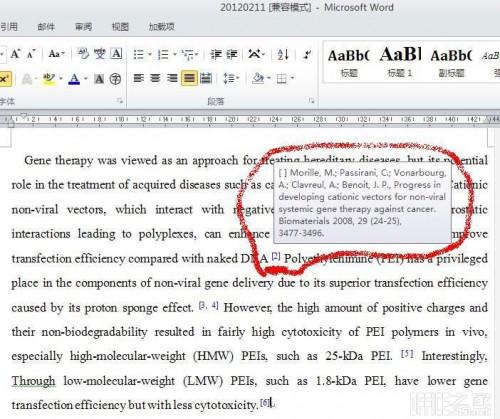Click the word "cytotoxicity" in the last line
This screenshot has height=419, width=500.
pyautogui.click(x=226, y=405)
